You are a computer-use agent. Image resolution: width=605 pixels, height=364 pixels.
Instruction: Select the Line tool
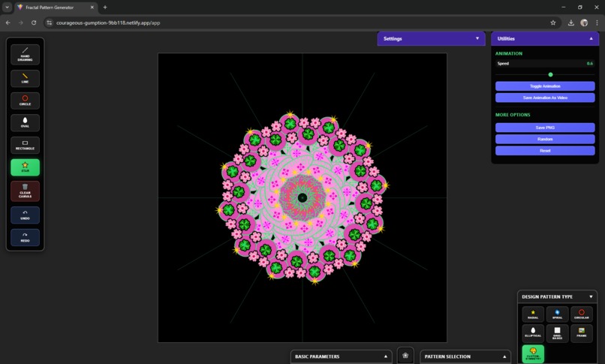25,78
